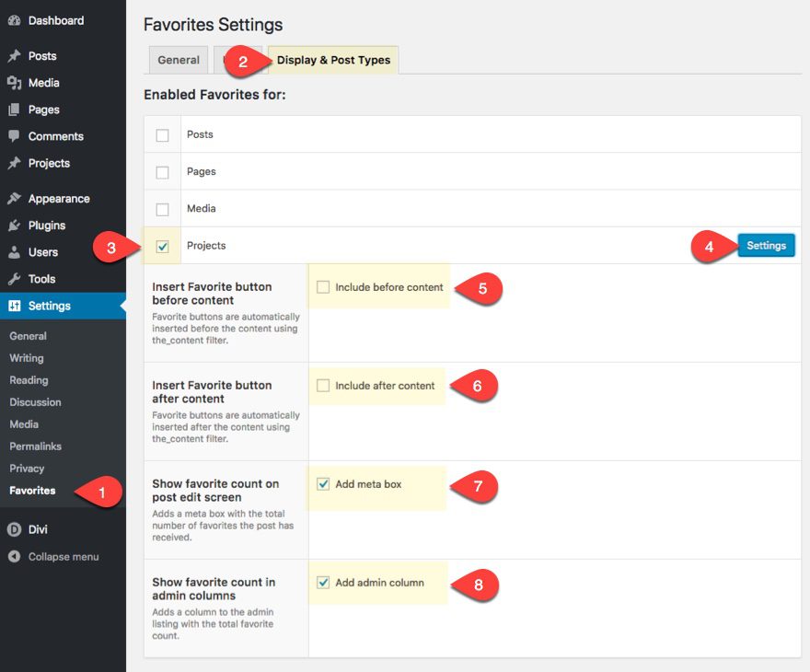Screen dimensions: 810x672
Task: Open the Tools menu item
Action: [x=63, y=279]
